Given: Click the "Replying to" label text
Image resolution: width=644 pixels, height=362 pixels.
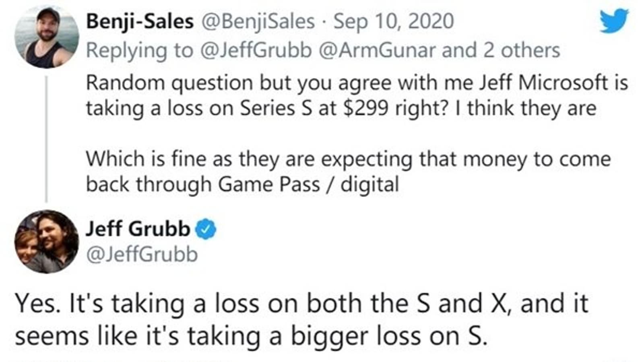Looking at the screenshot, I should click(139, 50).
